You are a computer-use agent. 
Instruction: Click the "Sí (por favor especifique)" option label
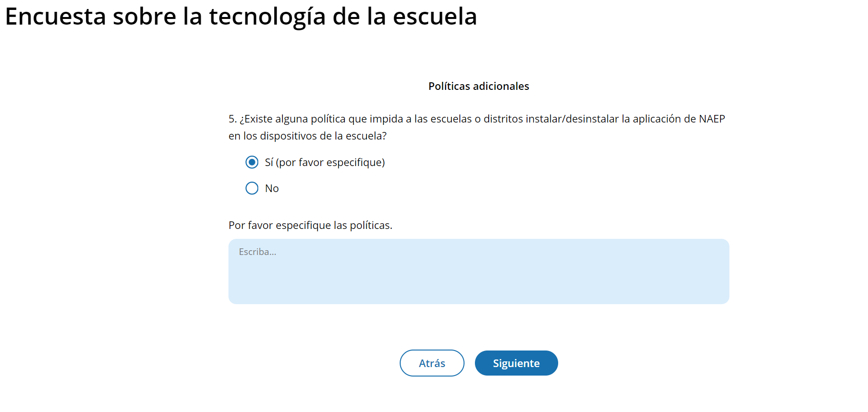click(x=324, y=162)
